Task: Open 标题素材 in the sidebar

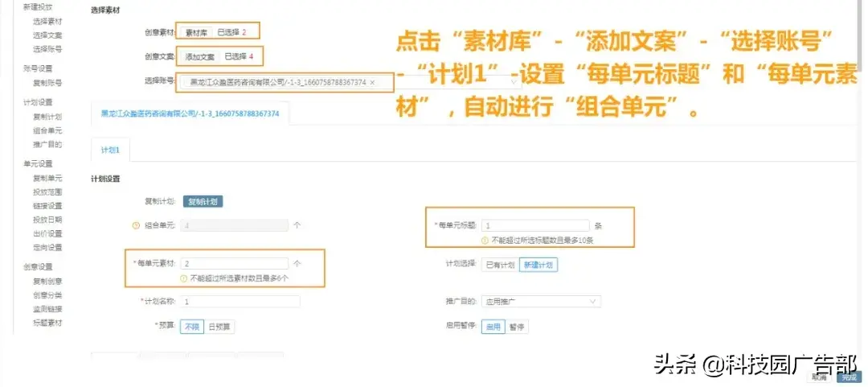Action: (47, 323)
